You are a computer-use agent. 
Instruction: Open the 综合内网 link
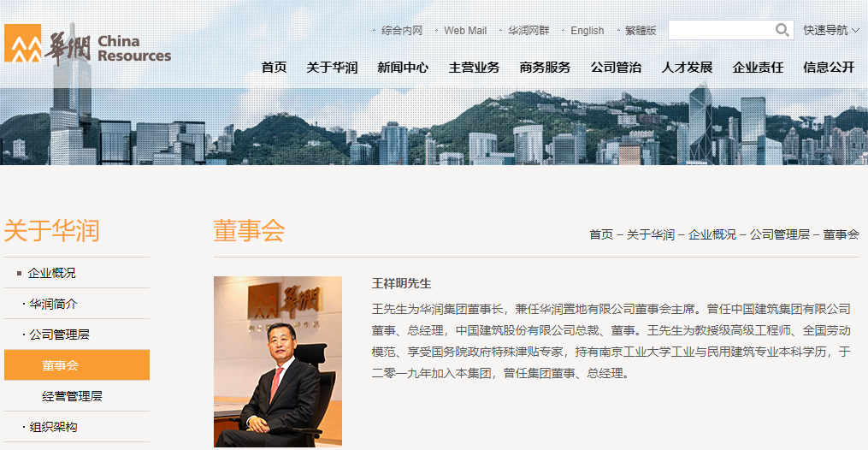pyautogui.click(x=402, y=31)
